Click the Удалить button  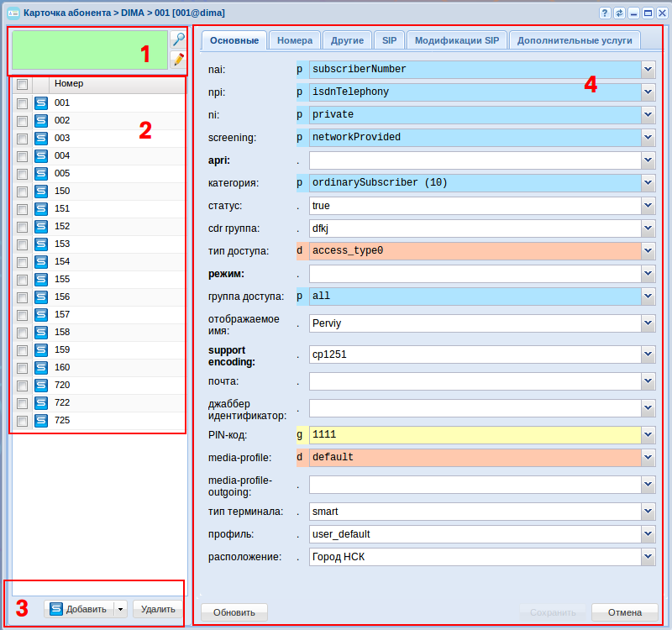click(158, 610)
